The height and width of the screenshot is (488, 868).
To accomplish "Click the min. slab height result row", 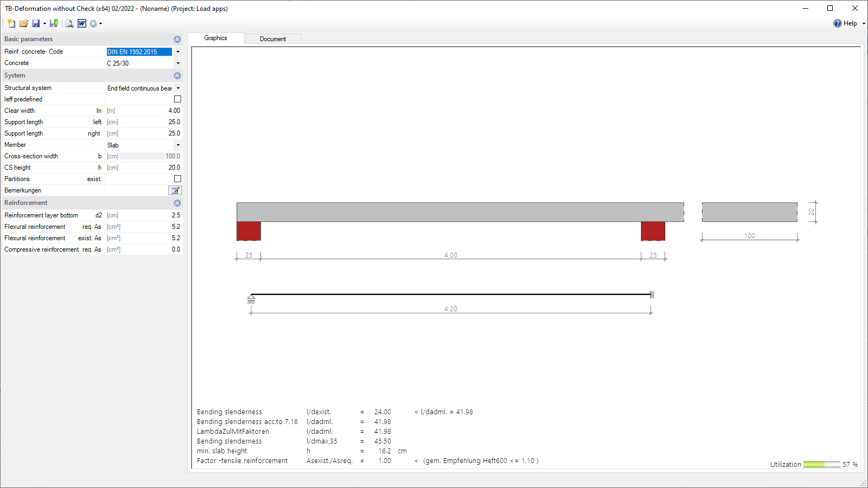I will click(x=302, y=451).
